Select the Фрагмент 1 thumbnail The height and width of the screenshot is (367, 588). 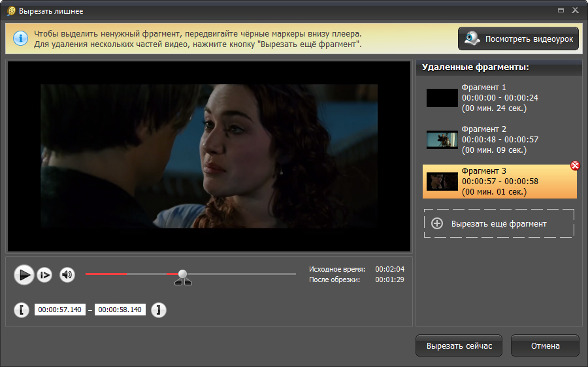442,98
